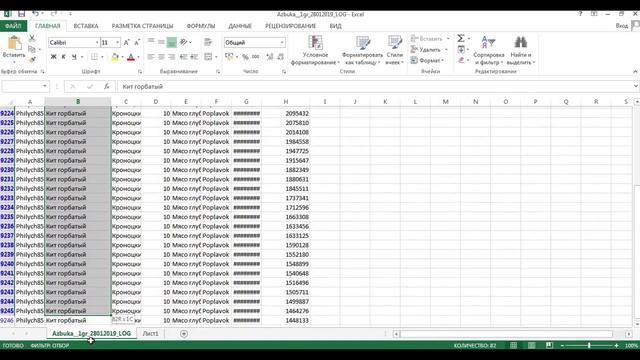The width and height of the screenshot is (640, 360).
Task: Toggle underline (Ч) formatting
Action: pyautogui.click(x=74, y=57)
